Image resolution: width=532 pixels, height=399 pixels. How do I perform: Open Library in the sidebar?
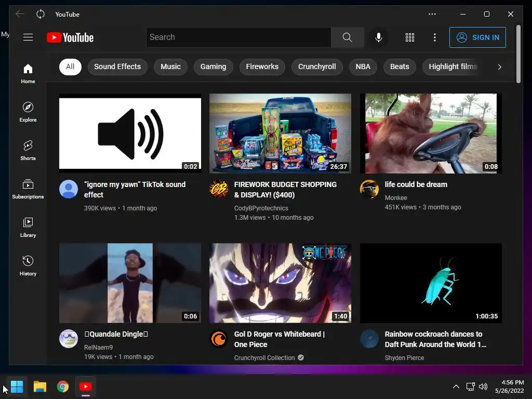point(28,228)
